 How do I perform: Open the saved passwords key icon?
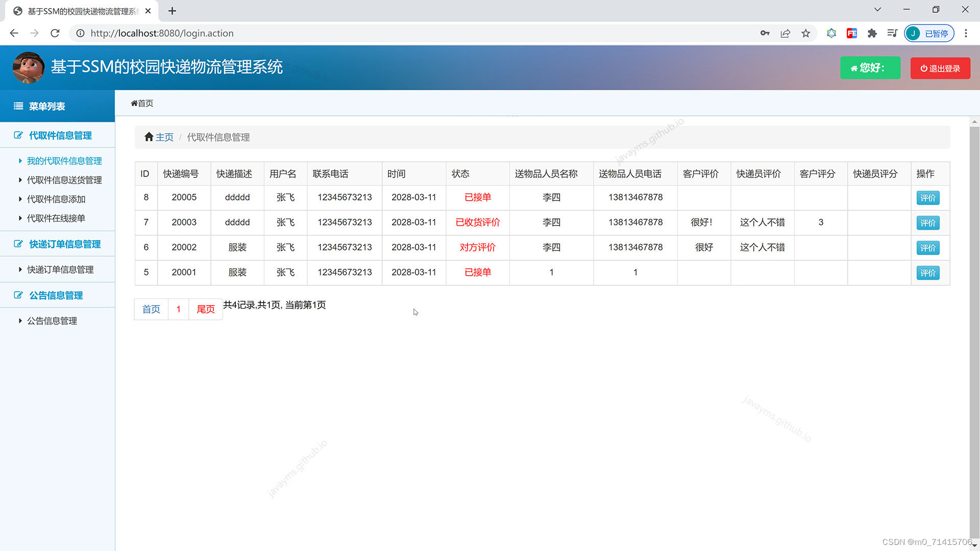click(x=765, y=33)
